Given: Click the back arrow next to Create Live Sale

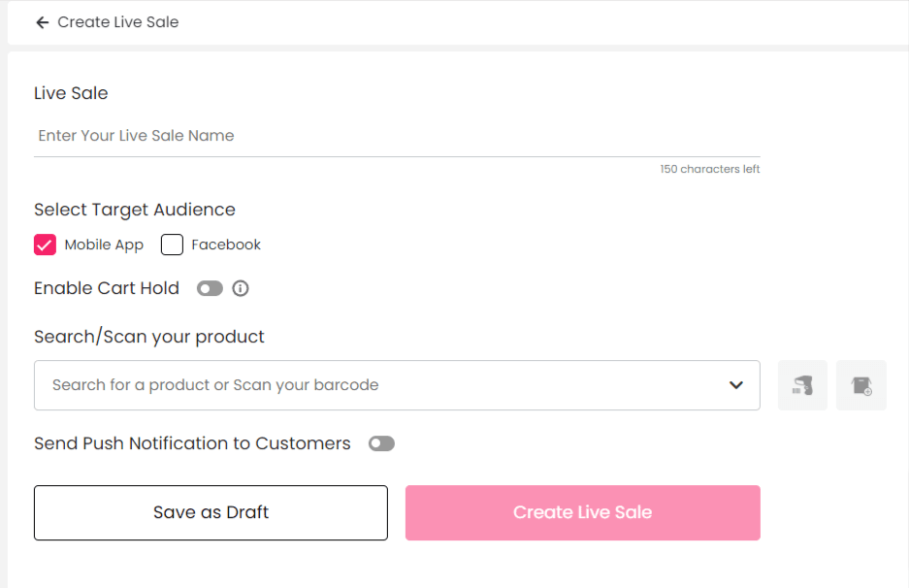Looking at the screenshot, I should point(42,22).
